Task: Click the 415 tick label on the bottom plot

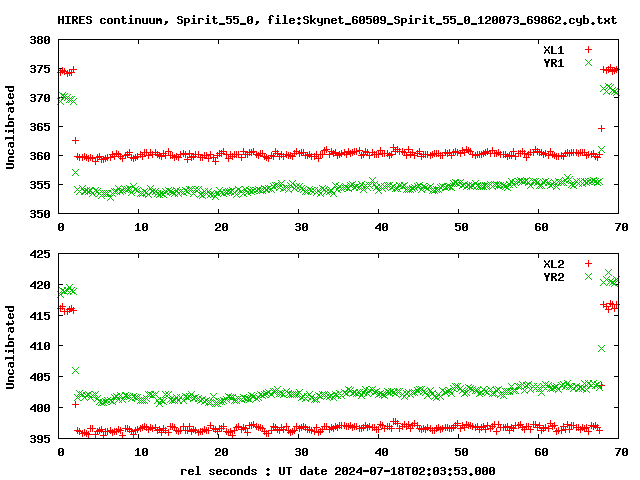Action: tap(40, 316)
